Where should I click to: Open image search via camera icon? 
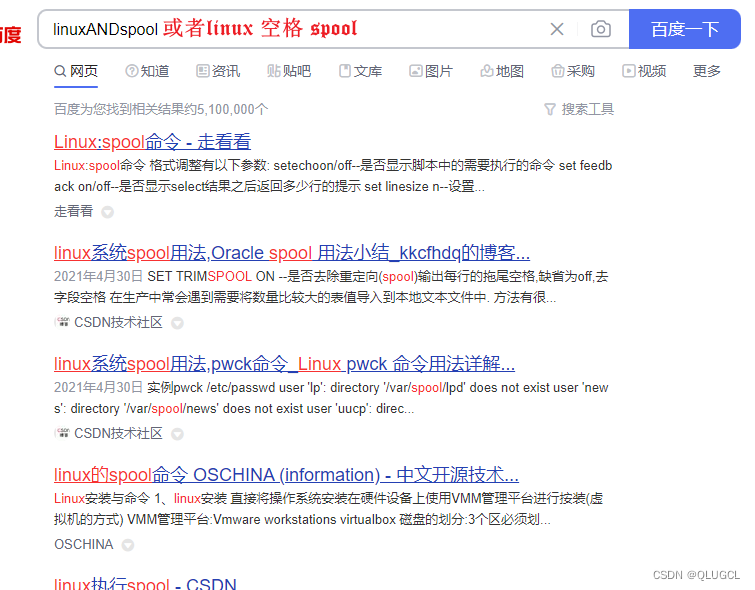[600, 29]
